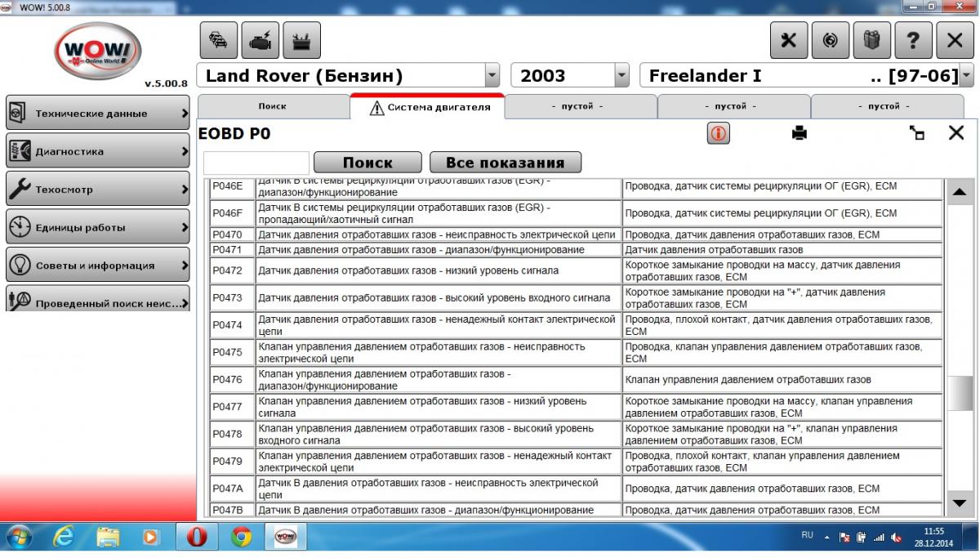Viewport: 980px width, 558px height.
Task: Select the Система двигателя tab
Action: [427, 107]
